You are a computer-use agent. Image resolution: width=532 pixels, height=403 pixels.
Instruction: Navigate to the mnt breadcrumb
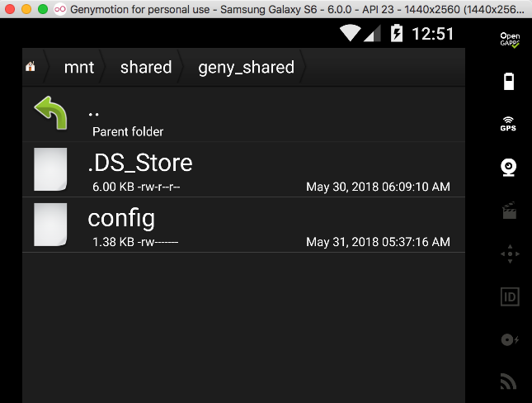point(79,67)
